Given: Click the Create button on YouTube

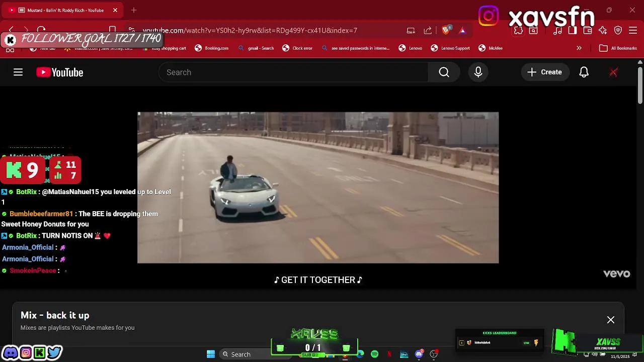Looking at the screenshot, I should [544, 72].
